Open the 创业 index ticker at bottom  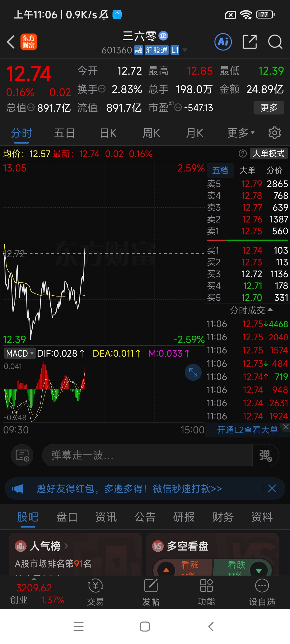(x=37, y=594)
